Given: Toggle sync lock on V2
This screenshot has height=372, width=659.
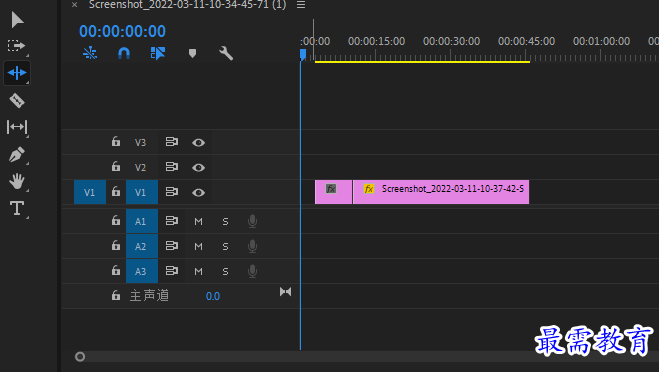Looking at the screenshot, I should (x=171, y=166).
